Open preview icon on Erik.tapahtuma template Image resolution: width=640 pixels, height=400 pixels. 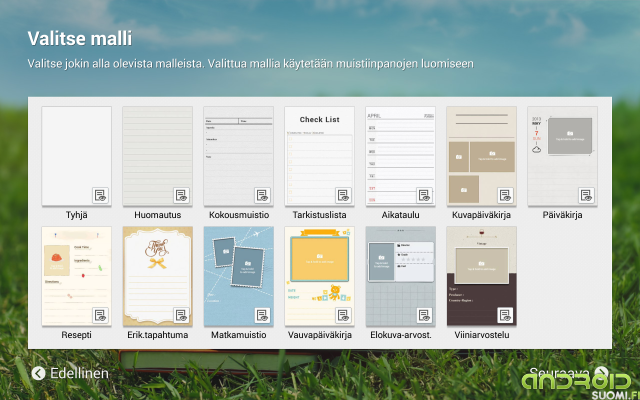(181, 316)
